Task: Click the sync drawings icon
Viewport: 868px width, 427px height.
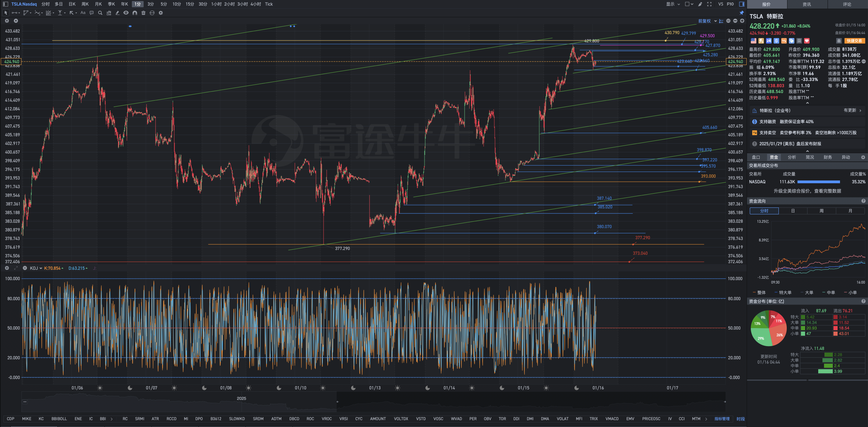Action: 152,13
